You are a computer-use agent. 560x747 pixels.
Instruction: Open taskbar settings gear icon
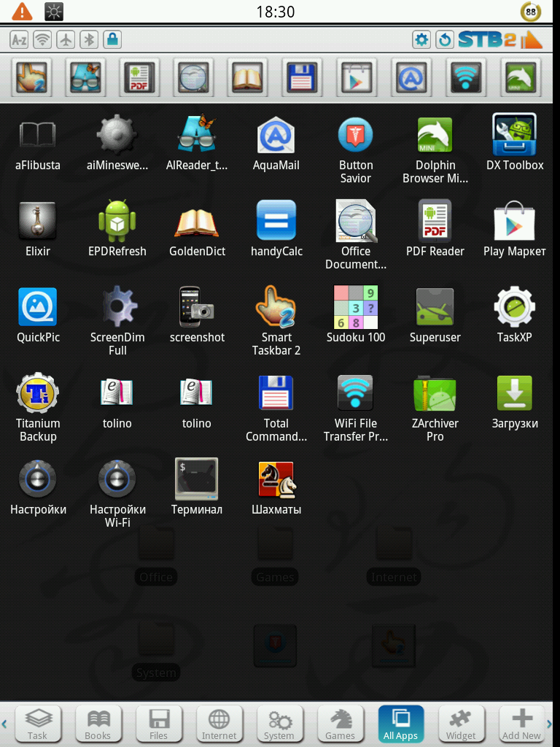(421, 39)
